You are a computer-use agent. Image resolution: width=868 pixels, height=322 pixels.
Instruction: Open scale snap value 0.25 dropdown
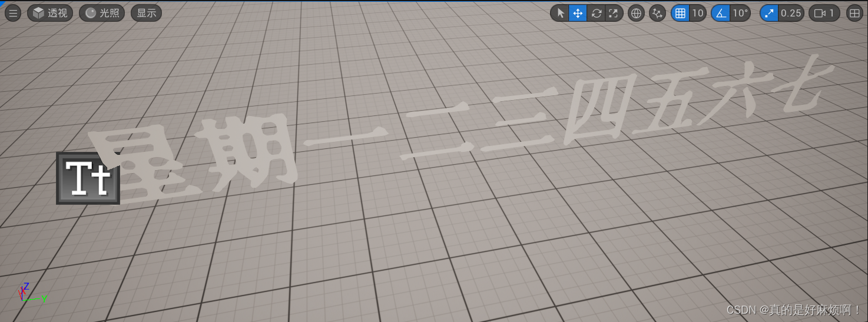pyautogui.click(x=791, y=13)
